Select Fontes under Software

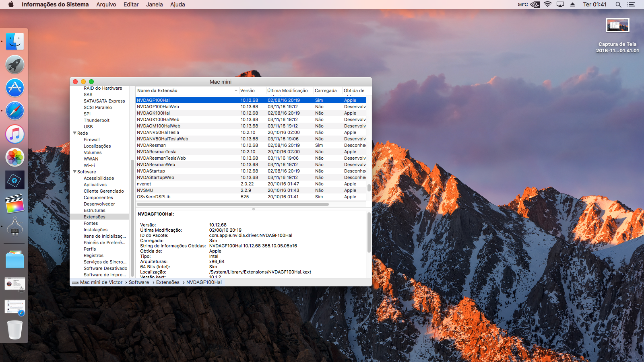[x=91, y=223]
